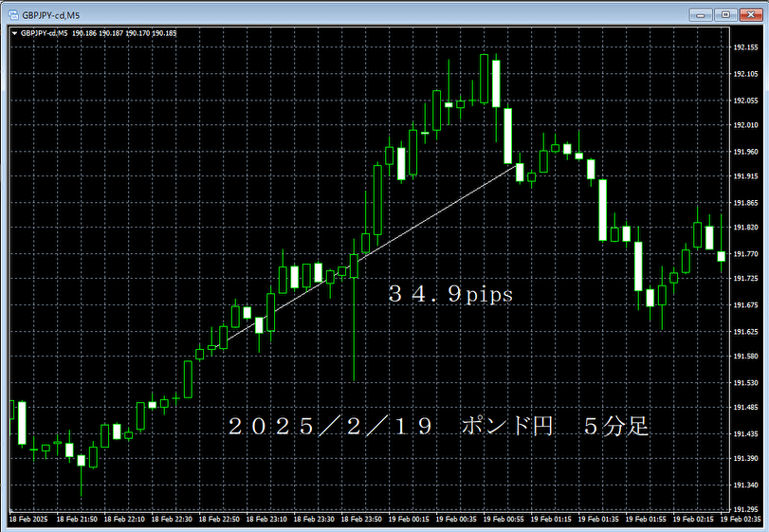Click the 191.295 price axis label
The height and width of the screenshot is (532, 769).
(745, 510)
